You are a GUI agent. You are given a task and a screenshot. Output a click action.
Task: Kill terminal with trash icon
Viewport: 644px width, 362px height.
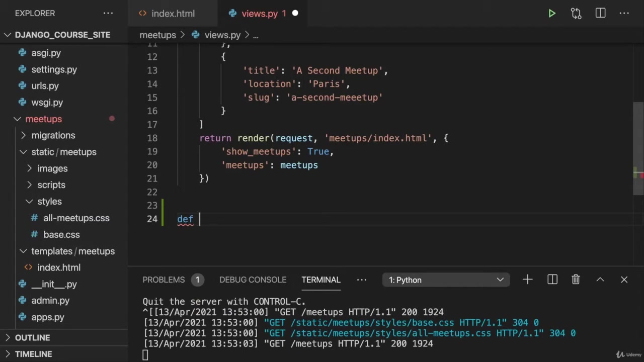576,280
